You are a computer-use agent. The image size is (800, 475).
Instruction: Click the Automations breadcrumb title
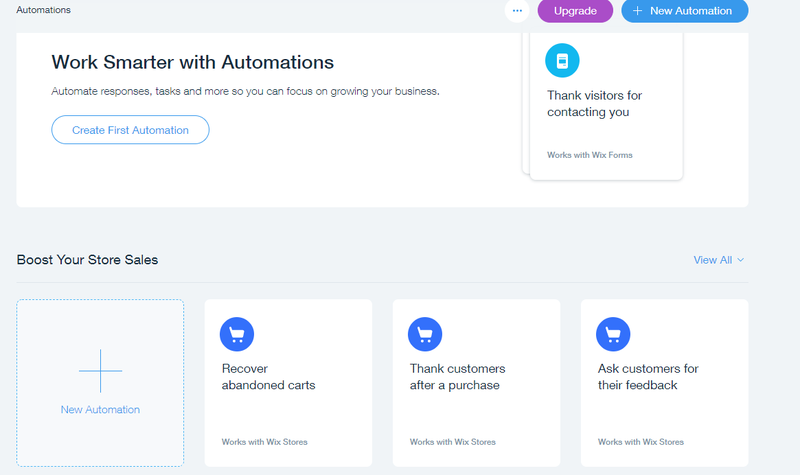point(43,10)
